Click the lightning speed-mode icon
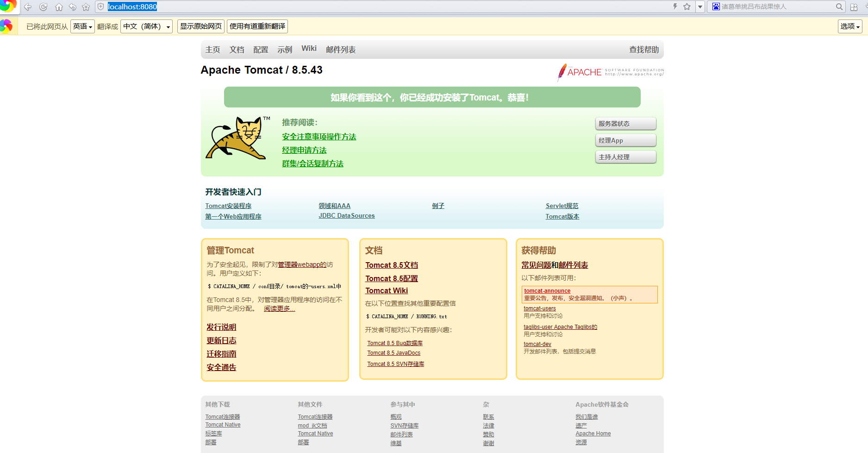The width and height of the screenshot is (868, 453). coord(675,6)
